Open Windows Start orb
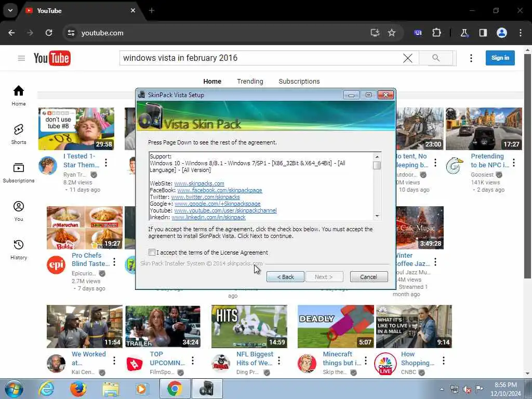The image size is (532, 399). pyautogui.click(x=14, y=389)
